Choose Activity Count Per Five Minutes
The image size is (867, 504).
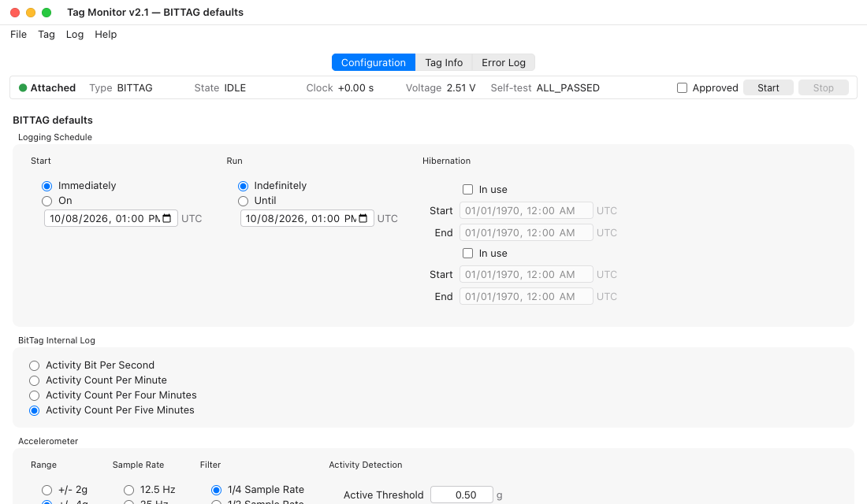point(34,410)
